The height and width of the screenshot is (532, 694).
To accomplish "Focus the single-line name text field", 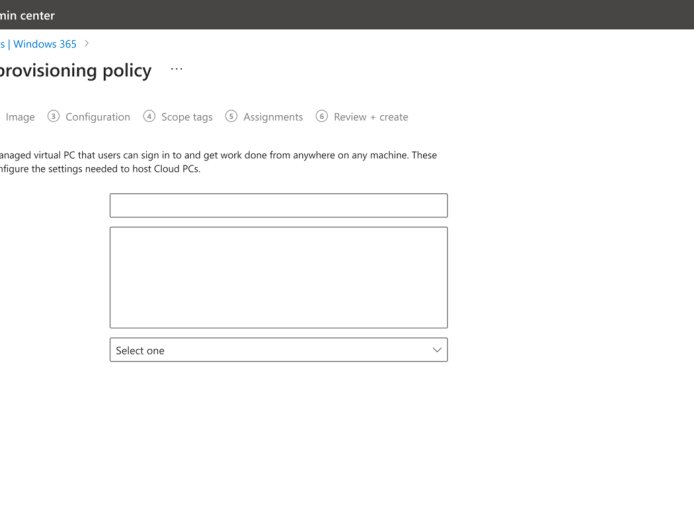I will click(278, 205).
